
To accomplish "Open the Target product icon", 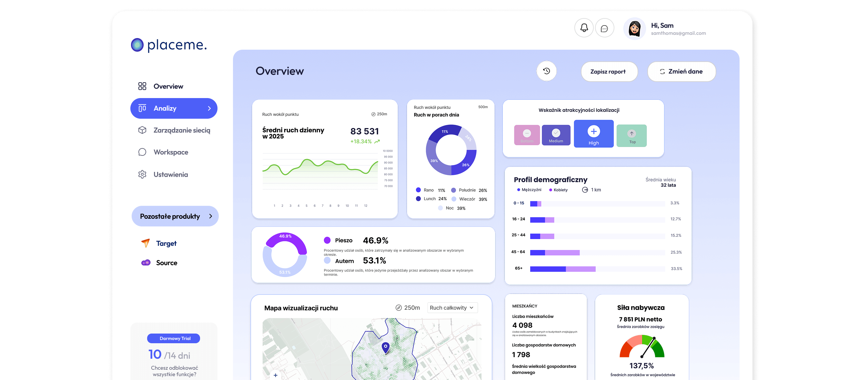I will [x=145, y=243].
